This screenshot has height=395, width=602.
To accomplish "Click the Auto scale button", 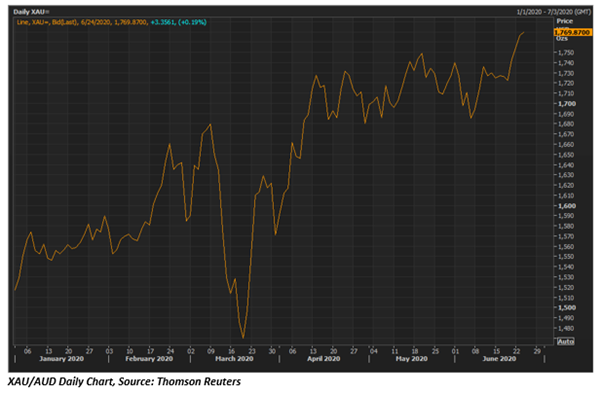I will [566, 341].
